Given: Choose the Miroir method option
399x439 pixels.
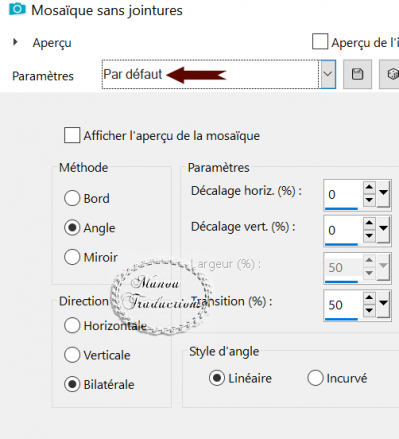Looking at the screenshot, I should pyautogui.click(x=72, y=257).
